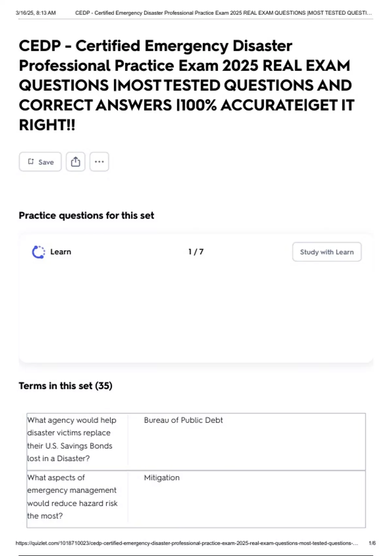The image size is (392, 556).
Task: Click the bookmark icon inside Save
Action: [31, 162]
